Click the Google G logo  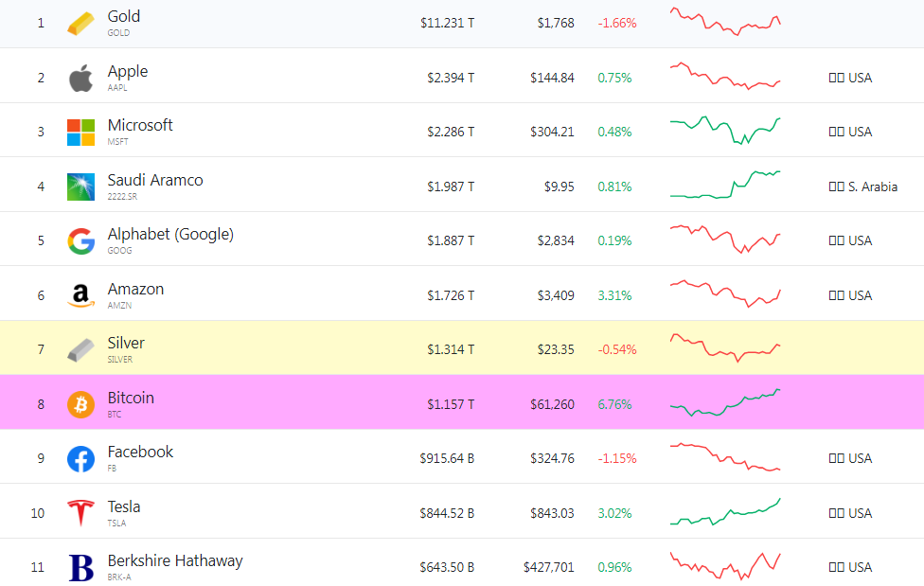(x=80, y=241)
